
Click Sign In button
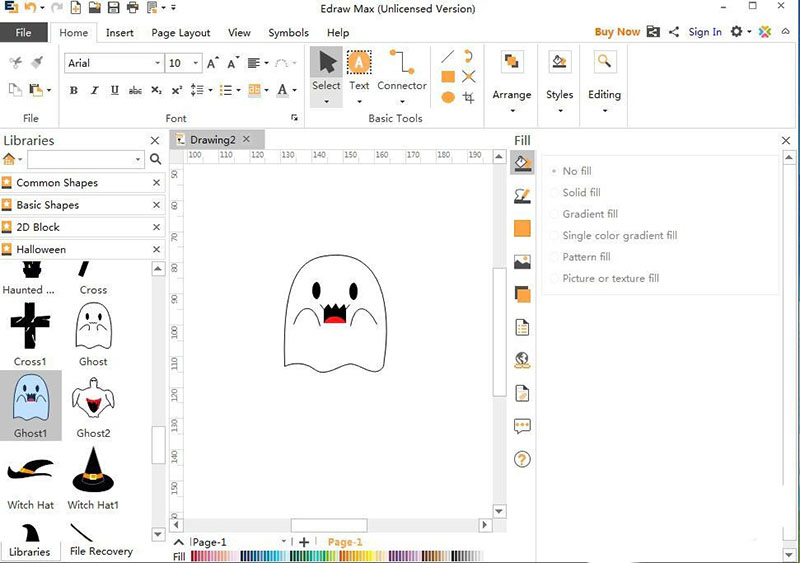point(705,32)
